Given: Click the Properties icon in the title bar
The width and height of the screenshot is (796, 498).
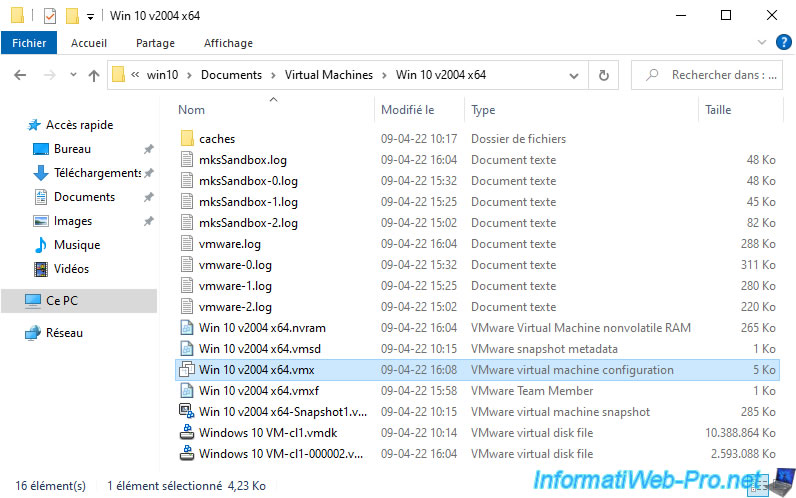Looking at the screenshot, I should tap(50, 16).
